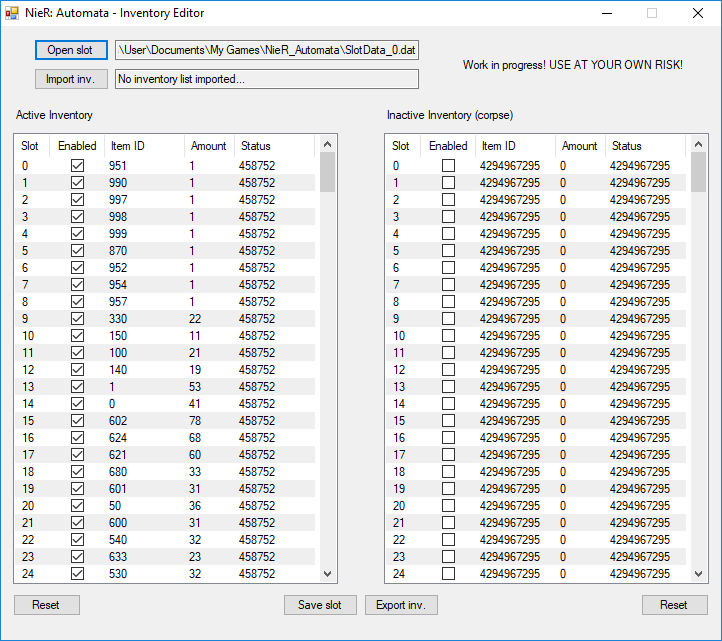Click Inactive Inventory scrollbar up arrow
The width and height of the screenshot is (722, 641).
[699, 145]
